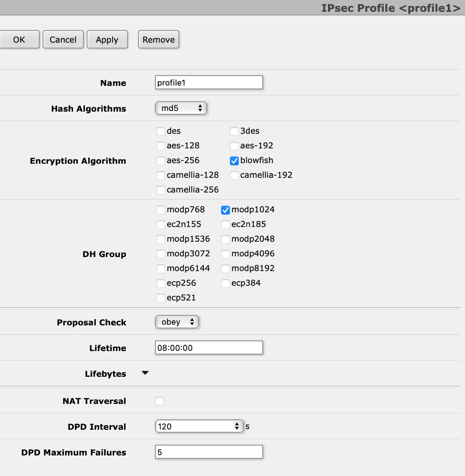Check the aes-192 encryption option
Image resolution: width=465 pixels, height=476 pixels.
tap(234, 146)
